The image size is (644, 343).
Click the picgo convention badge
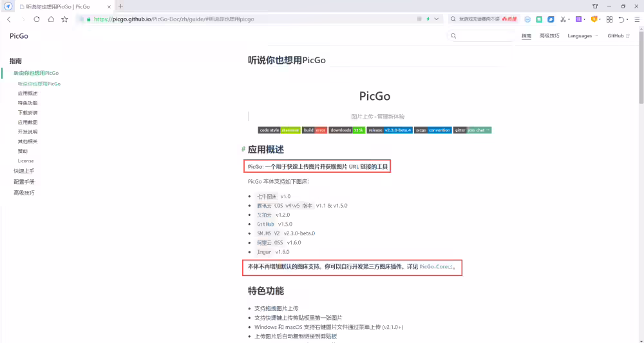433,130
